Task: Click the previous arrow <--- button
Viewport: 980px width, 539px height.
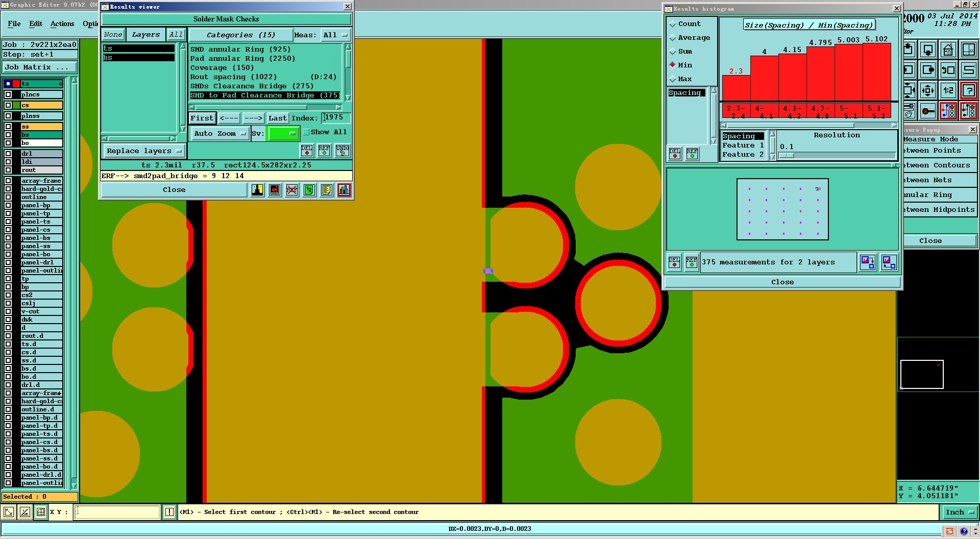Action: click(x=229, y=118)
